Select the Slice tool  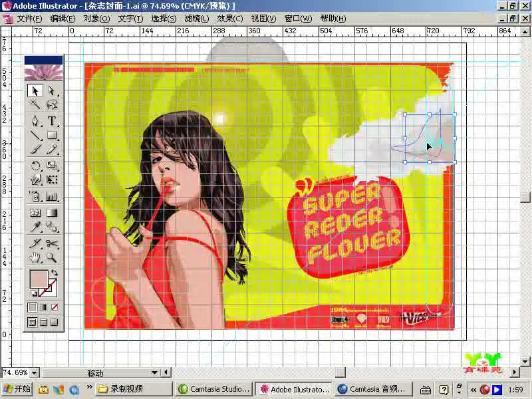[x=35, y=243]
